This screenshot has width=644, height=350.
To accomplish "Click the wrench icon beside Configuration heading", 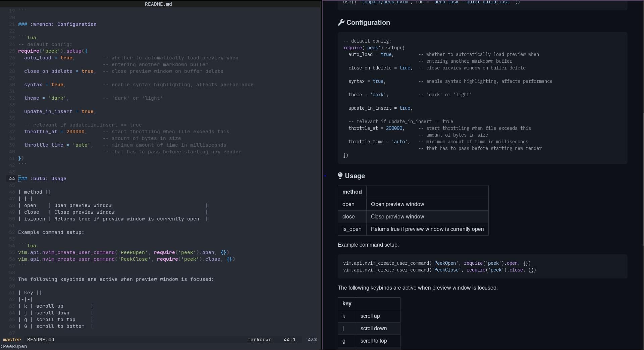I will (x=341, y=22).
